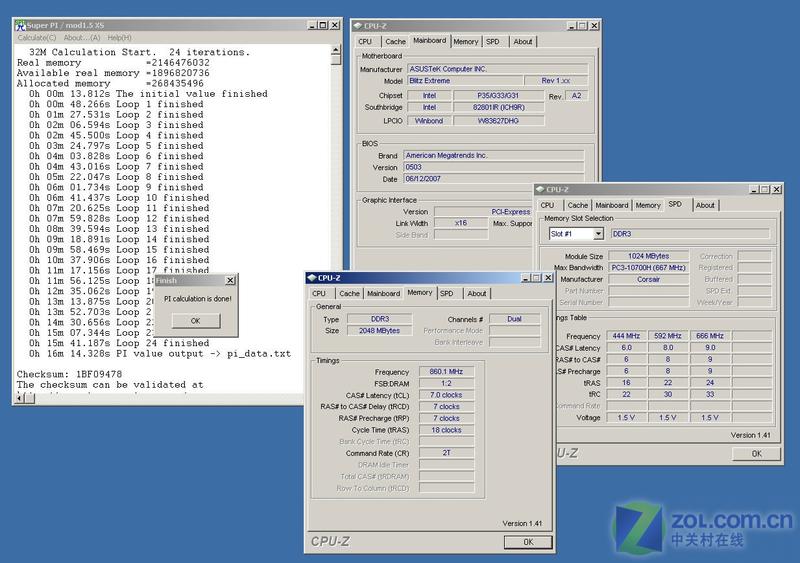Click the Super PI vertical scrollbar up arrow
Screen dimensions: 800x563
[335, 50]
